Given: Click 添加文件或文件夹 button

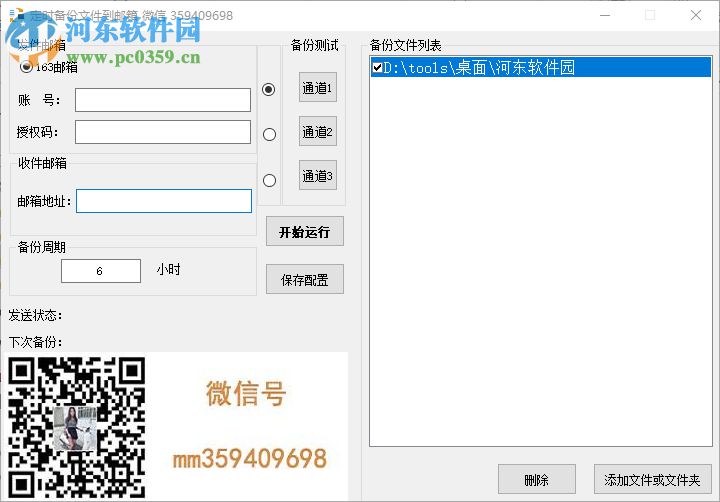Looking at the screenshot, I should [x=652, y=479].
